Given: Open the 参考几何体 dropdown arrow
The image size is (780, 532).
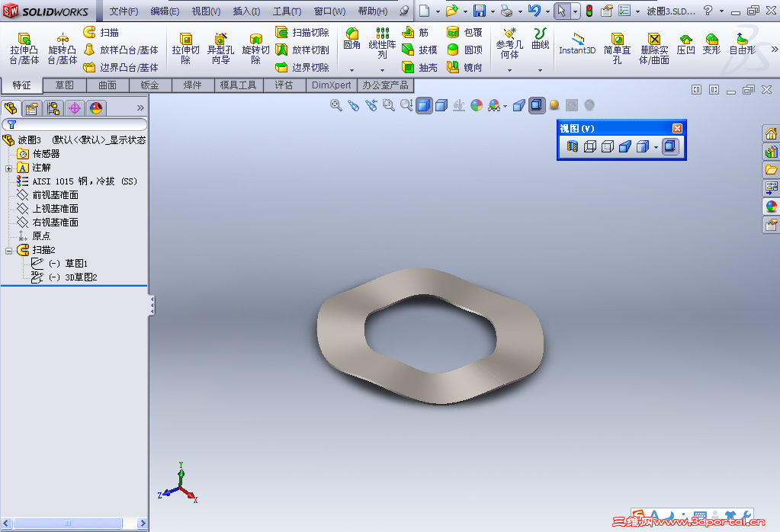Looking at the screenshot, I should point(509,70).
